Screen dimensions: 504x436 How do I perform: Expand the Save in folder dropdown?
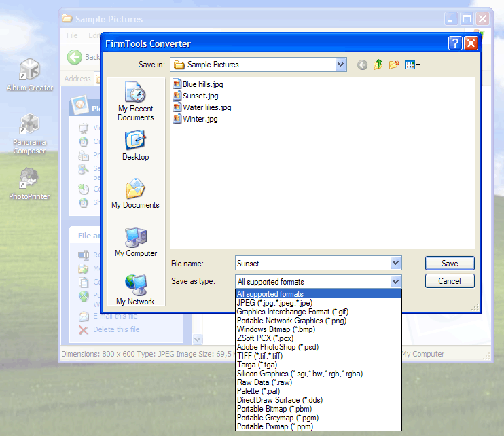click(340, 65)
